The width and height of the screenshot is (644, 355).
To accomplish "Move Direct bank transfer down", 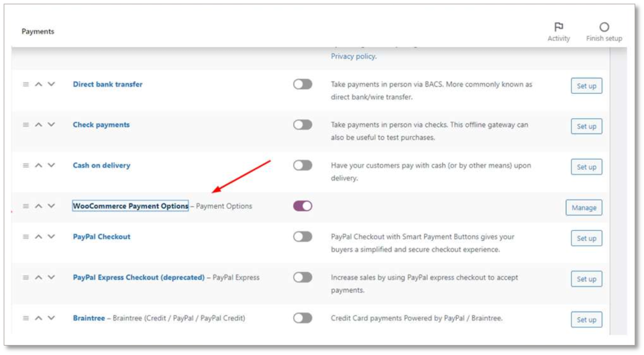I will [x=52, y=85].
